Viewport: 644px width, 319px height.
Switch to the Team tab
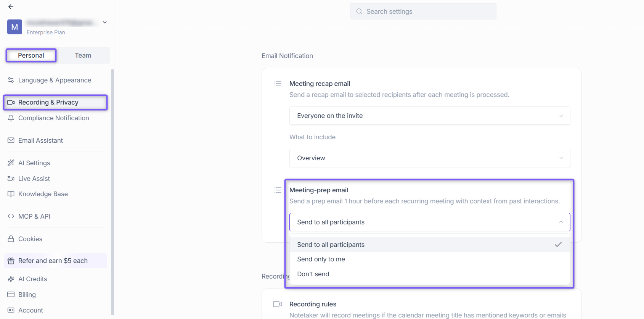click(x=83, y=55)
